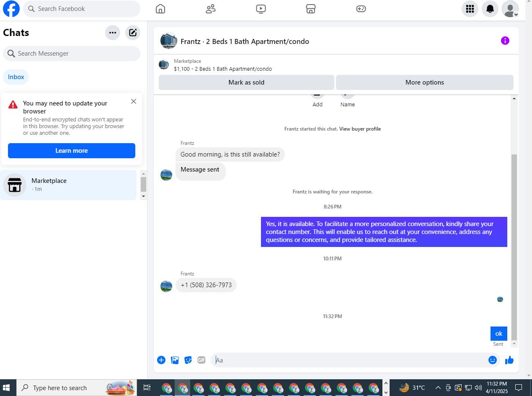Click into the Search Facebook box
Viewport: 532px width, 396px height.
point(82,9)
